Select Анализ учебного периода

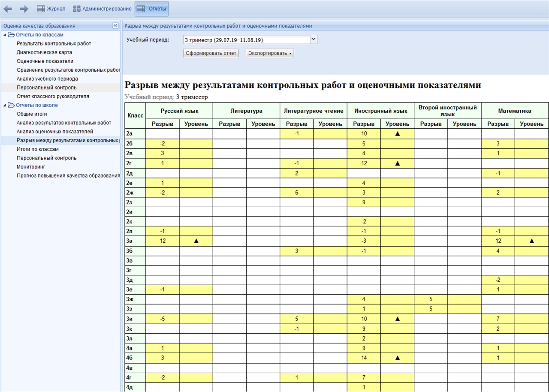coord(47,79)
